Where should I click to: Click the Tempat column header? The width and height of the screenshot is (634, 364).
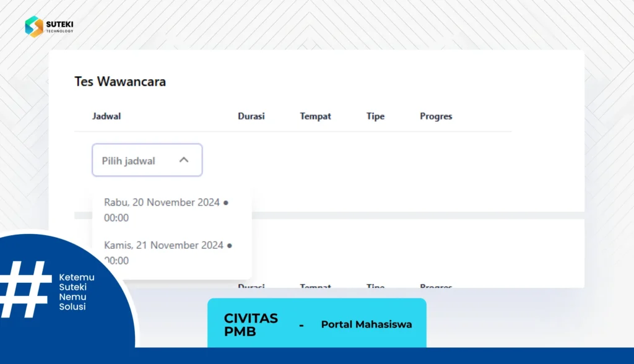[315, 116]
